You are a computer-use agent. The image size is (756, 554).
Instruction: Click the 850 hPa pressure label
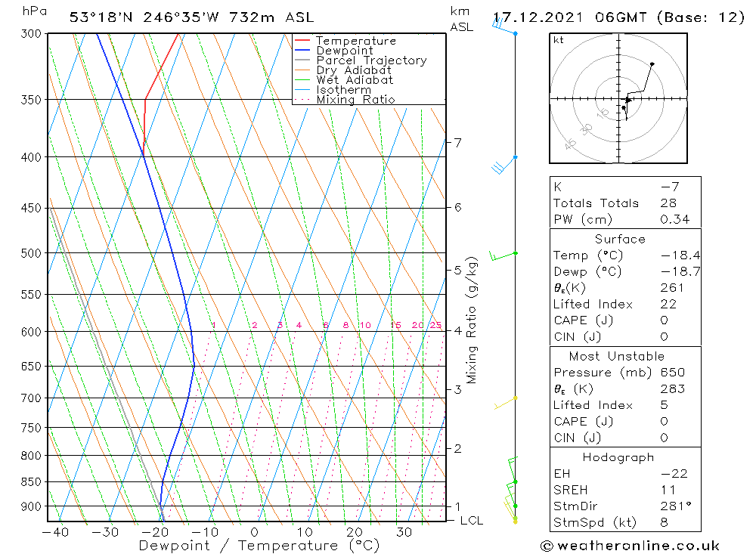click(x=31, y=482)
